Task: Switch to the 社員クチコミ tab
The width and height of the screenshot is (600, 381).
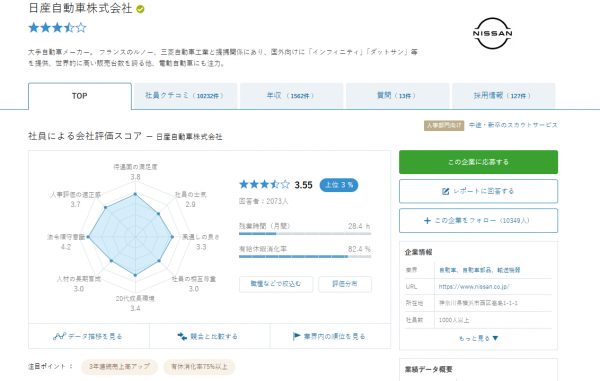Action: (x=185, y=96)
